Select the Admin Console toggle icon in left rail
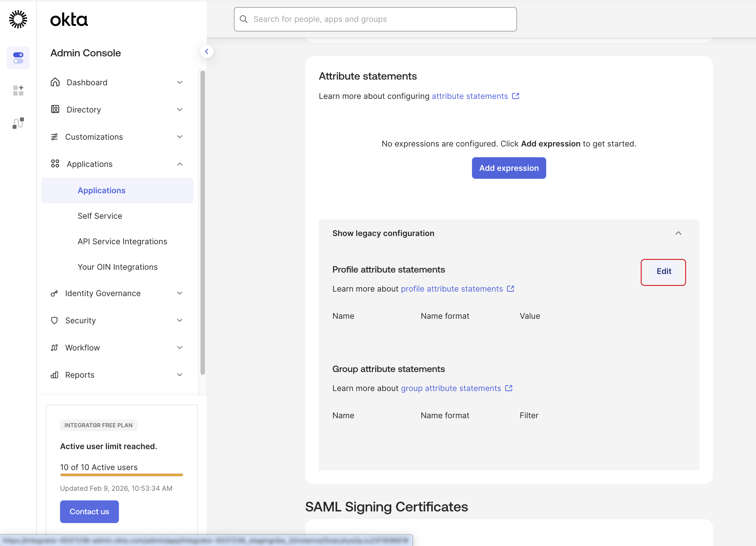Viewport: 756px width, 546px height. tap(18, 58)
